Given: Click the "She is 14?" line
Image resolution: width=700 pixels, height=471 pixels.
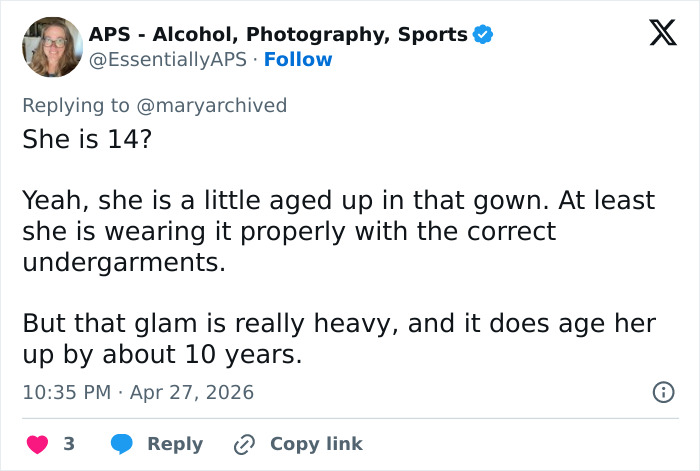Looking at the screenshot, I should [x=87, y=138].
